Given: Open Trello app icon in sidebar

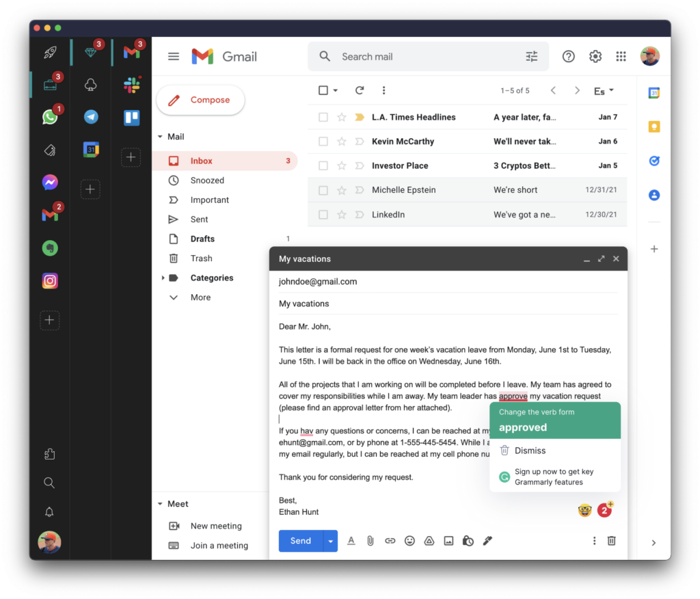Looking at the screenshot, I should click(132, 118).
